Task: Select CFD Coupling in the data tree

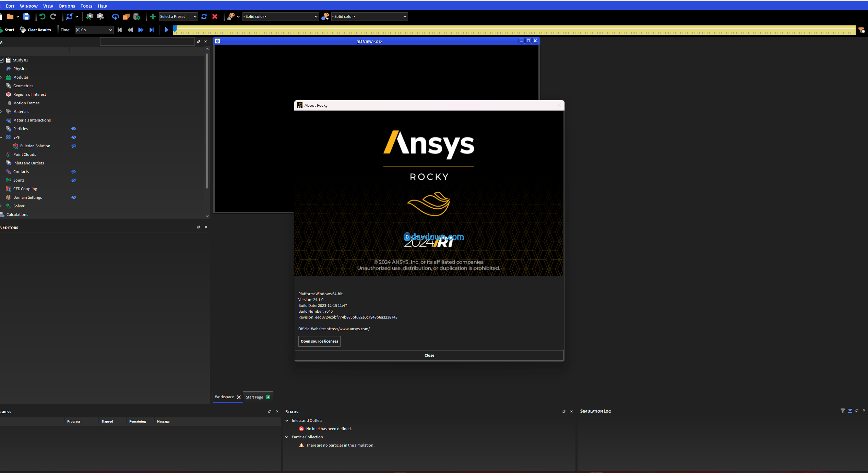Action: coord(25,189)
